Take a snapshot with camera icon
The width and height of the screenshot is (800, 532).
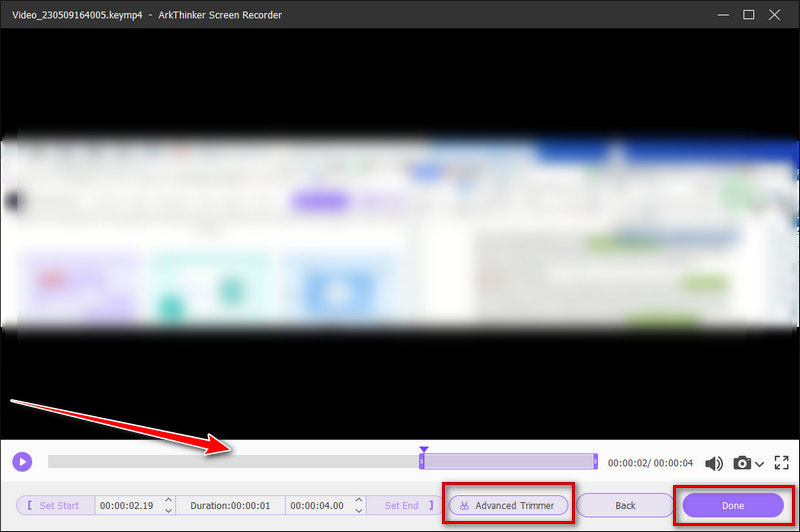coord(742,463)
